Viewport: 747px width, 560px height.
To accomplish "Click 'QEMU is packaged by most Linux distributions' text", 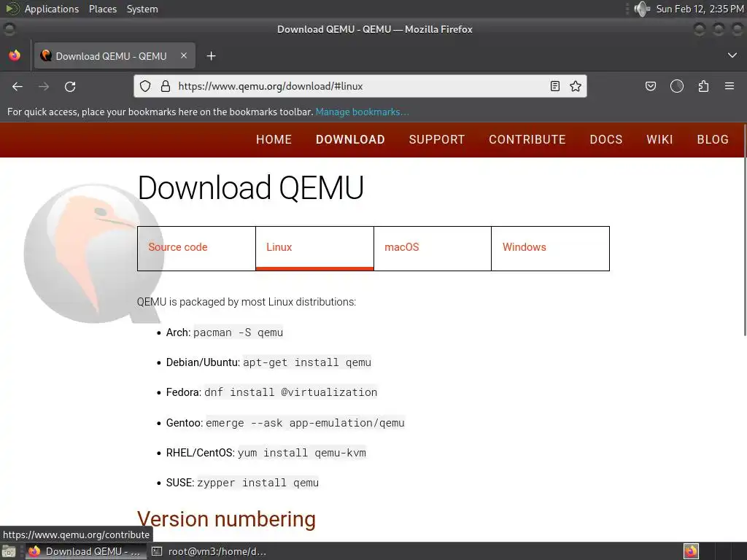I will coord(247,302).
